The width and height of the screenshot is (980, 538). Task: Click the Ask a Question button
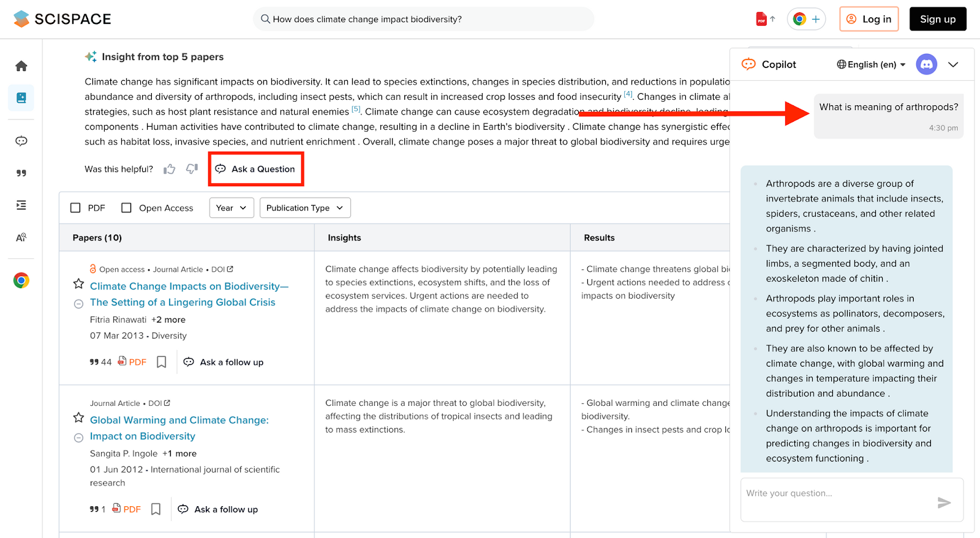(256, 170)
